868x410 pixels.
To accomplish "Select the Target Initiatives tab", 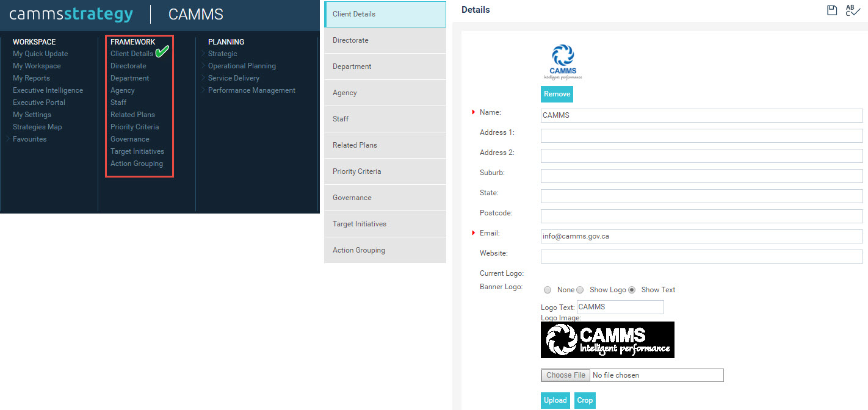I will (x=385, y=224).
